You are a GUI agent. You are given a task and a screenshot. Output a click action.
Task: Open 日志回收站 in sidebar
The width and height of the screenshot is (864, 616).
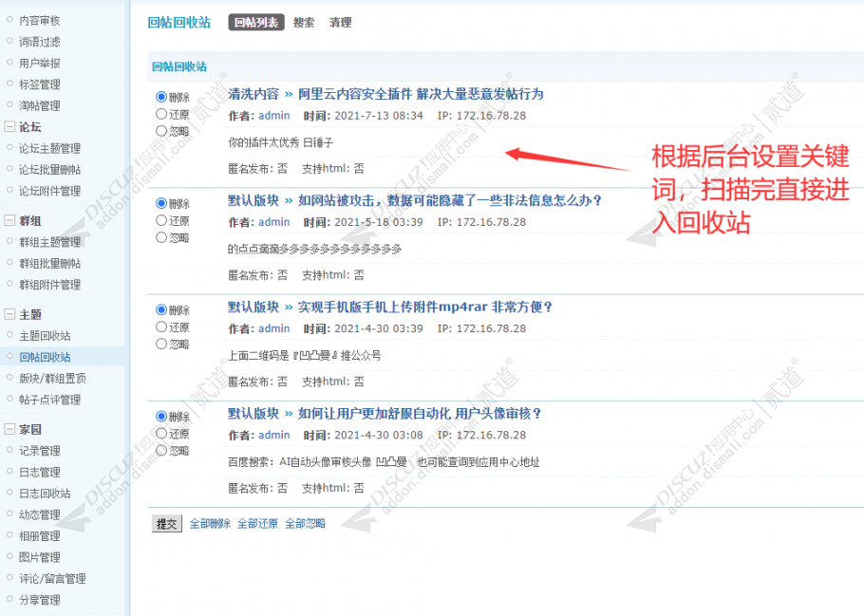(x=45, y=494)
